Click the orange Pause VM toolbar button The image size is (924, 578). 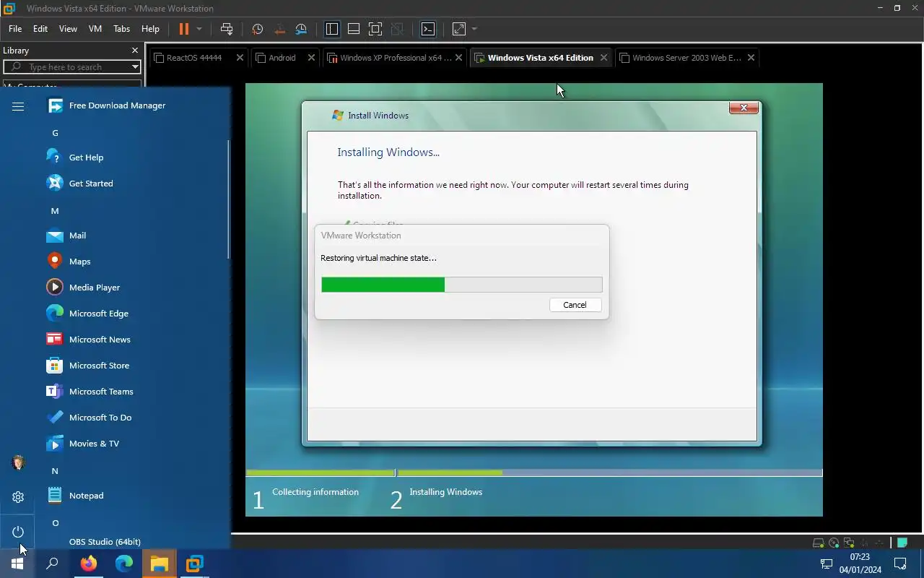tap(183, 29)
